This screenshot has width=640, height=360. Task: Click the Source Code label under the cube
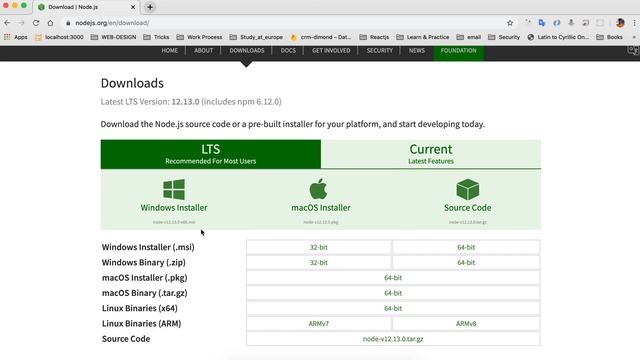pyautogui.click(x=467, y=207)
